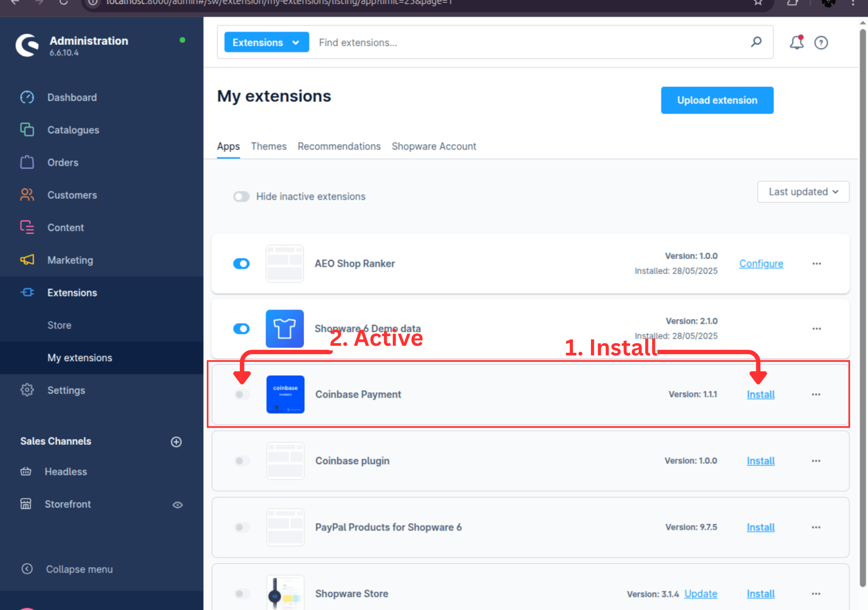The height and width of the screenshot is (610, 868).
Task: Switch to the Apps tab
Action: click(228, 146)
